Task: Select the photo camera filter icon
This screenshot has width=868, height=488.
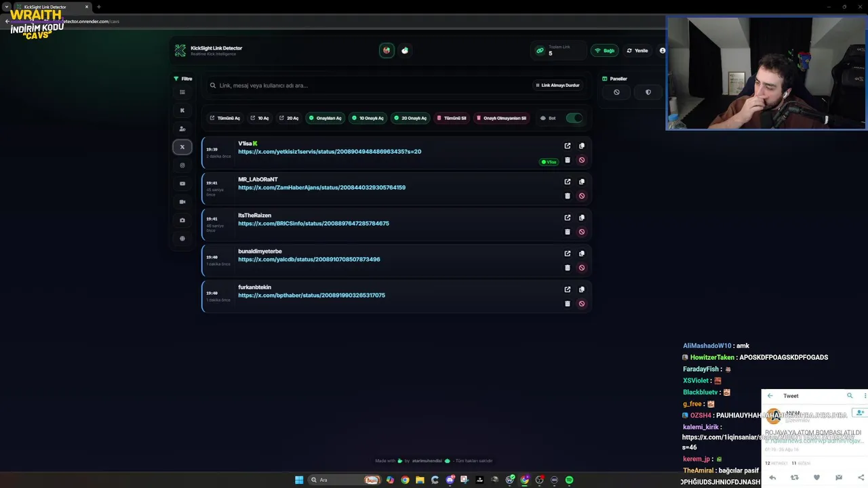Action: click(x=182, y=220)
